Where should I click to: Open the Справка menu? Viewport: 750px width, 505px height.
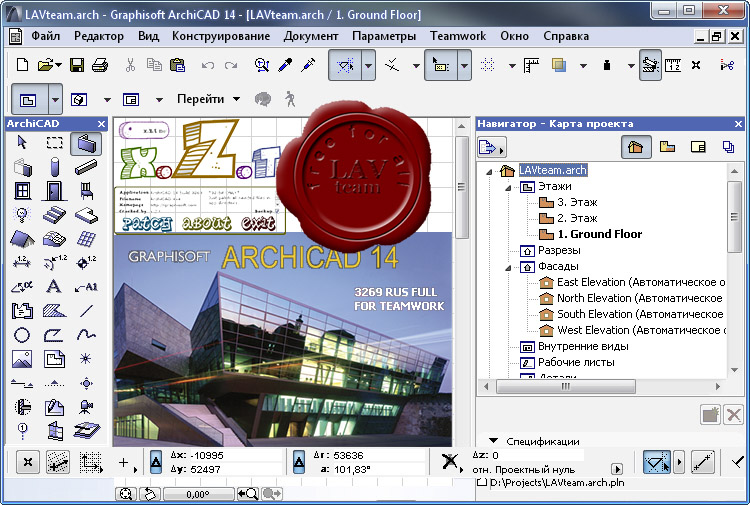pyautogui.click(x=566, y=36)
